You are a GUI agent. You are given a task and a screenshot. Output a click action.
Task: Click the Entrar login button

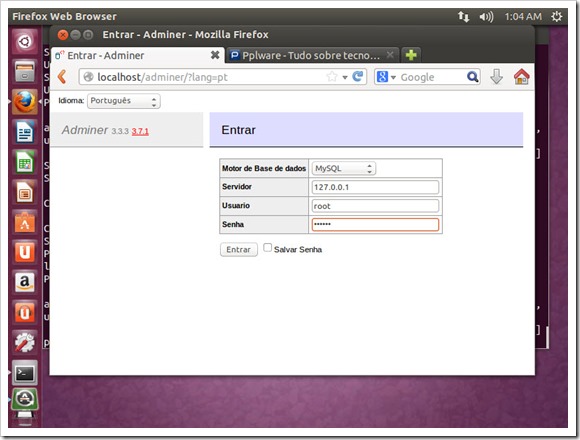(x=239, y=250)
